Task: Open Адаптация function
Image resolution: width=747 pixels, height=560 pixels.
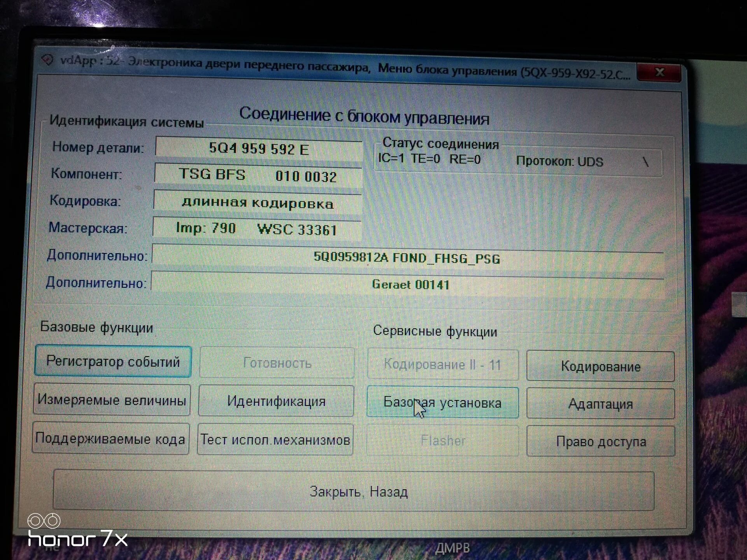Action: point(600,404)
